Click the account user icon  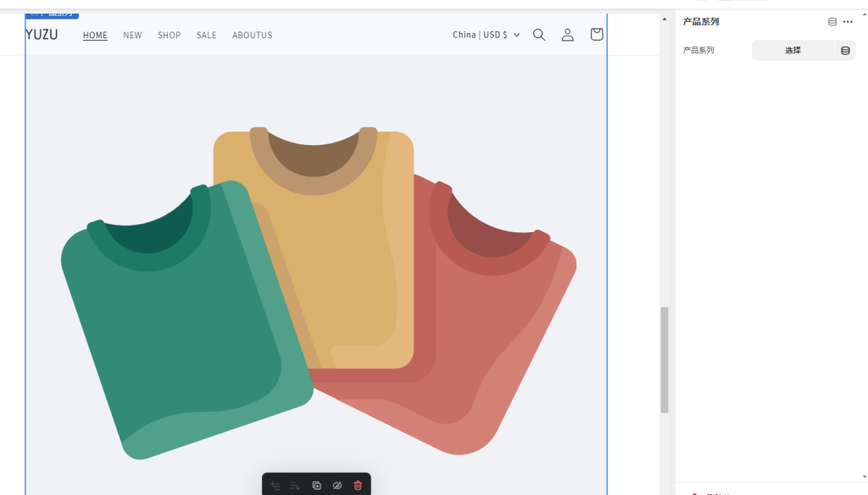568,35
